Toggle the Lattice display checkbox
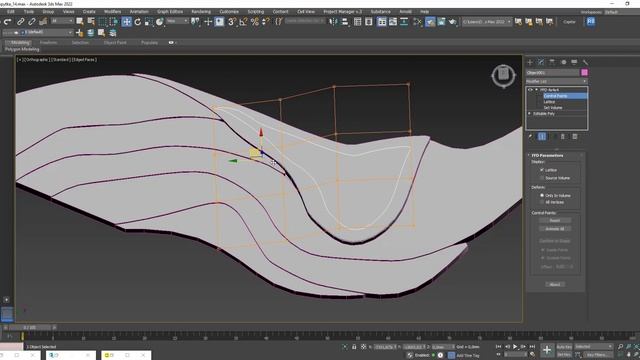The image size is (640, 360). 542,170
